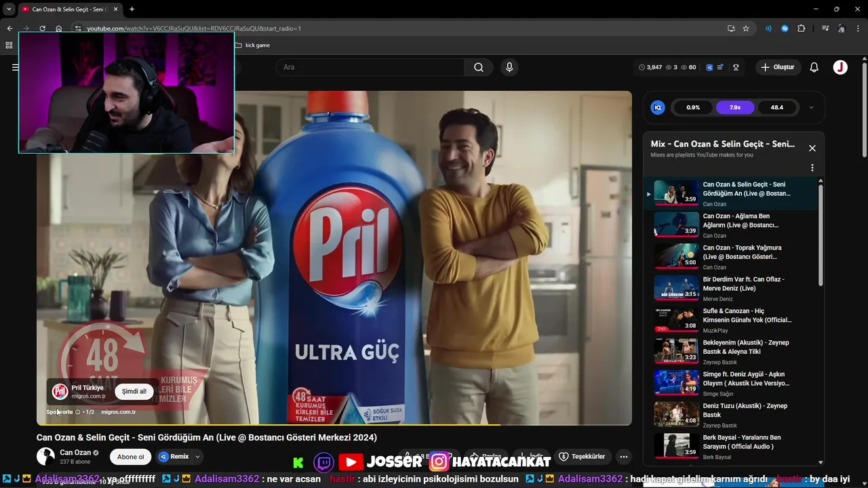868x488 pixels.
Task: Click the Remix button
Action: pos(174,457)
